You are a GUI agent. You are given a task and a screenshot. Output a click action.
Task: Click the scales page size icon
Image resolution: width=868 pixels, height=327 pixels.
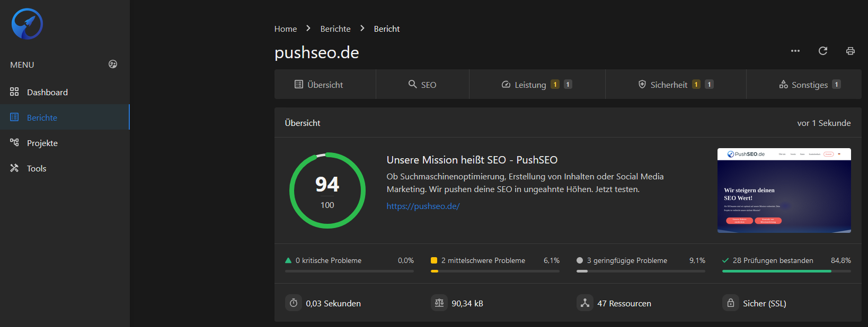coord(439,303)
